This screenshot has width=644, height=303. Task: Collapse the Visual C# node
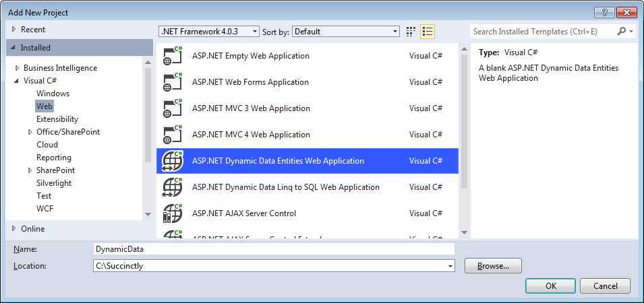[x=17, y=81]
